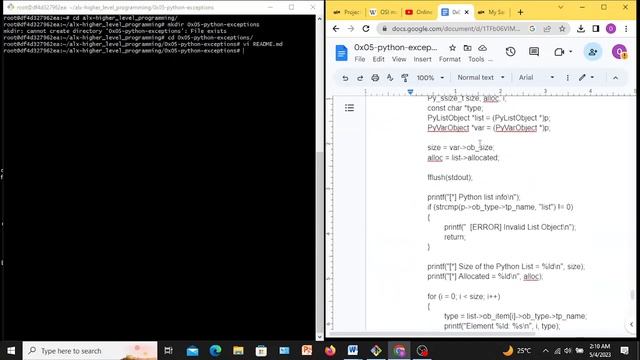
Task: Redo edit in Docs toolbar
Action: click(360, 78)
